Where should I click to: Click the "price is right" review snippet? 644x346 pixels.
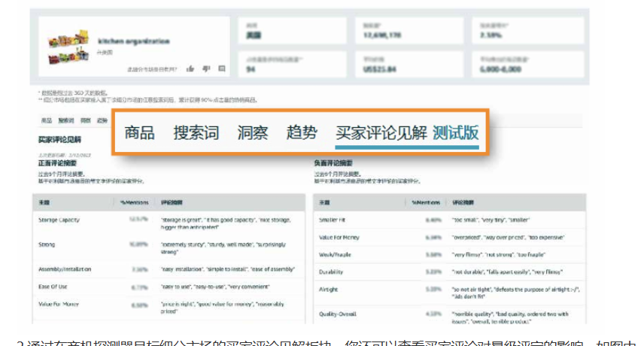coord(178,304)
